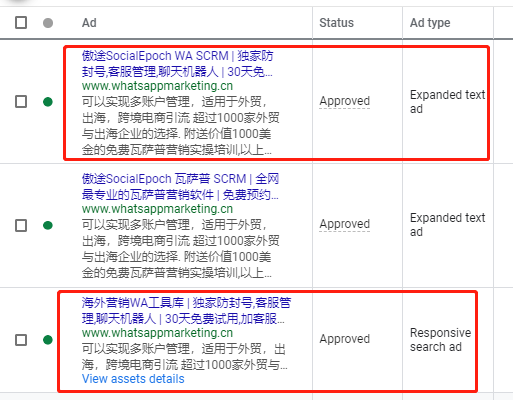Click description text of 海外营销WA工具库 ad
The image size is (513, 400).
pos(184,357)
